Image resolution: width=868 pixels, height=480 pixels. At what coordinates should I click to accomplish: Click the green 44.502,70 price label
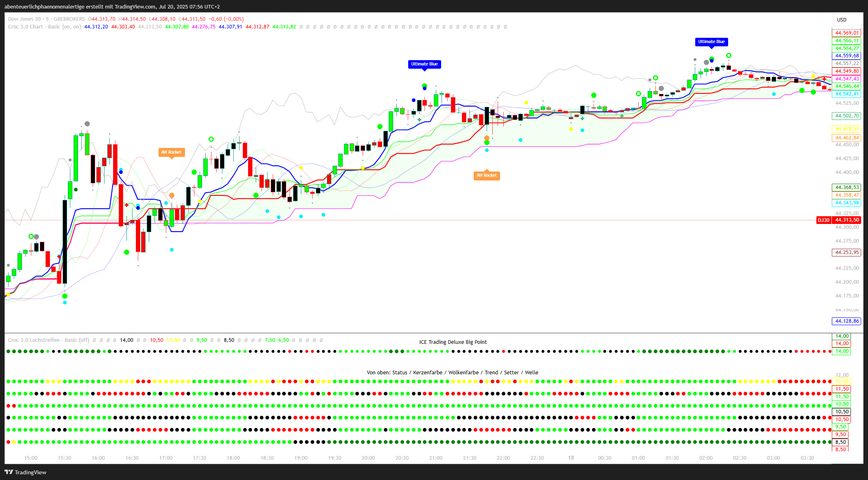[847, 116]
